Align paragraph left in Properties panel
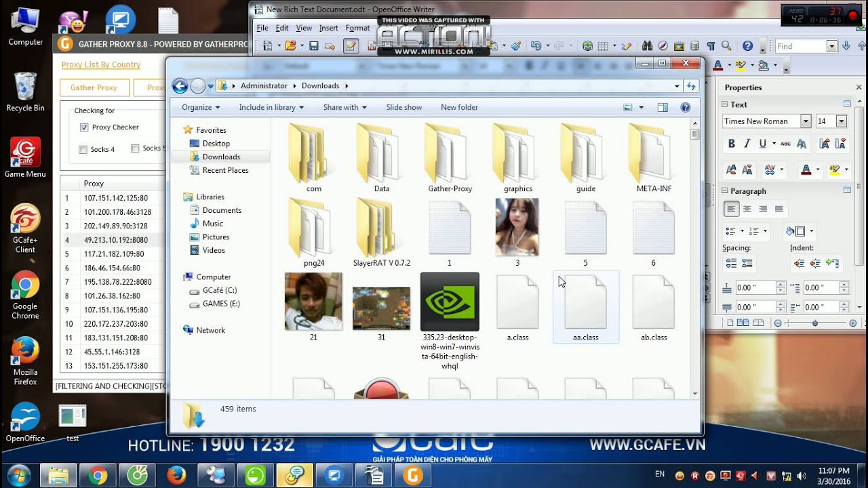 coord(731,209)
